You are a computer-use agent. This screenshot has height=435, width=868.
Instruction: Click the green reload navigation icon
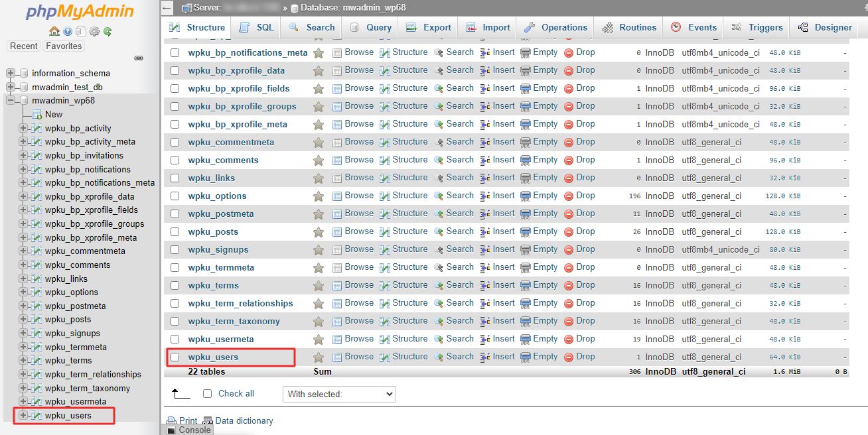108,31
